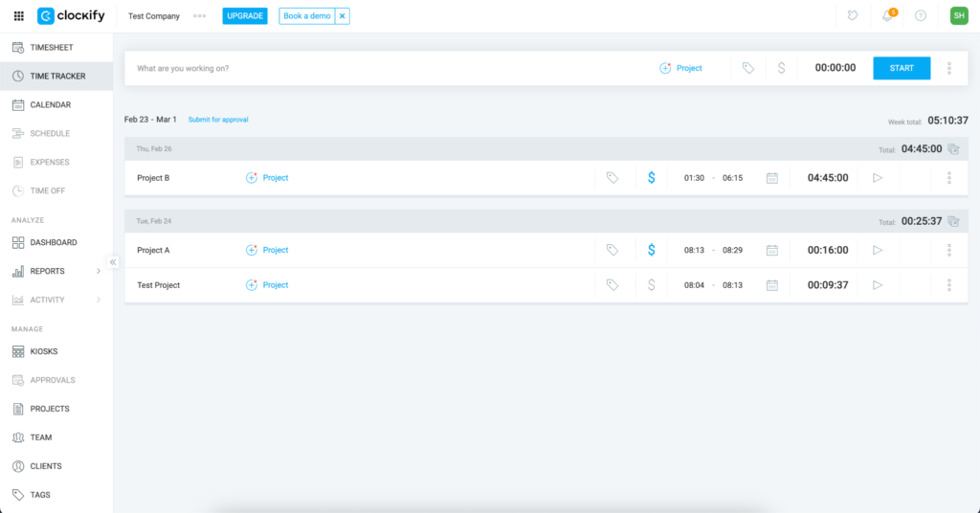Dismiss the Book a demo banner
The image size is (980, 513).
[343, 16]
